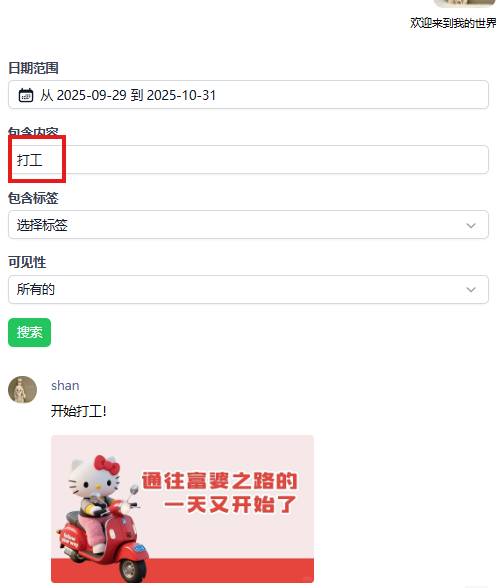
Task: Open the 所有的 visibility dropdown
Action: 248,290
